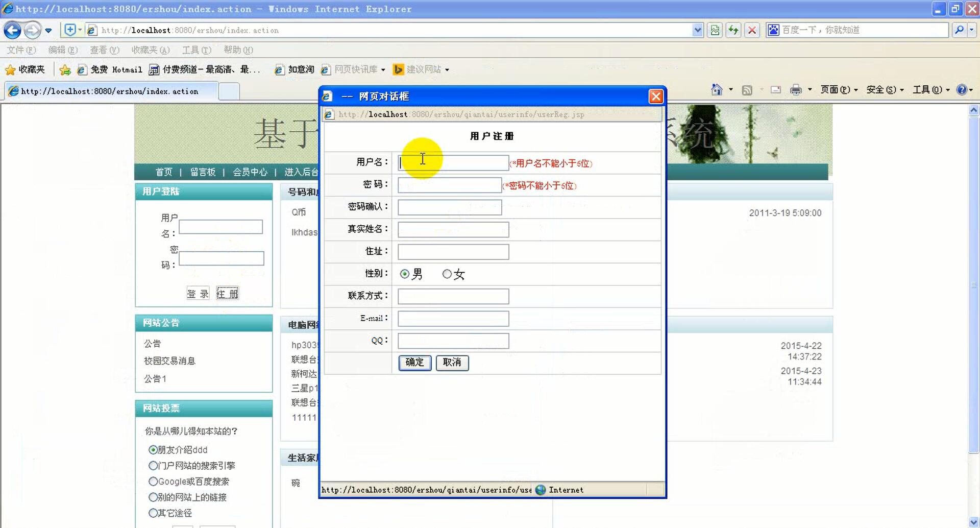The image size is (980, 528).
Task: Select the 女 gender radio button
Action: pos(447,274)
